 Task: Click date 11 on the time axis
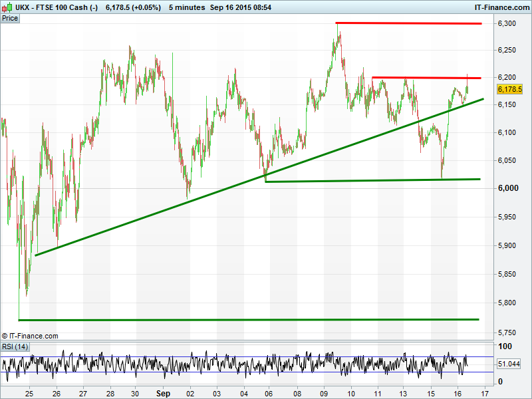(377, 394)
